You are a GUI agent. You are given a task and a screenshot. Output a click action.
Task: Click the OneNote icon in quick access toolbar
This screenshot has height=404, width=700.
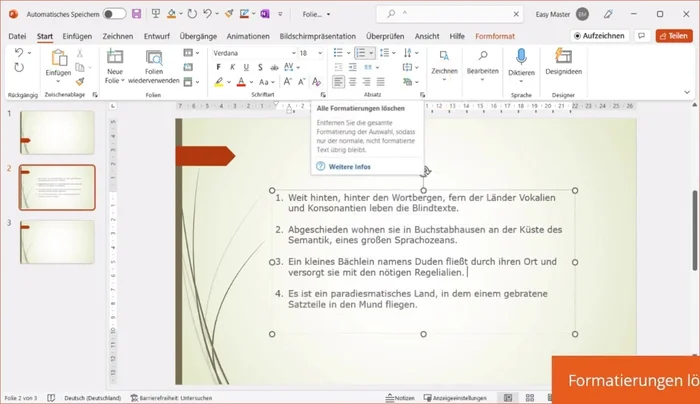pos(265,14)
